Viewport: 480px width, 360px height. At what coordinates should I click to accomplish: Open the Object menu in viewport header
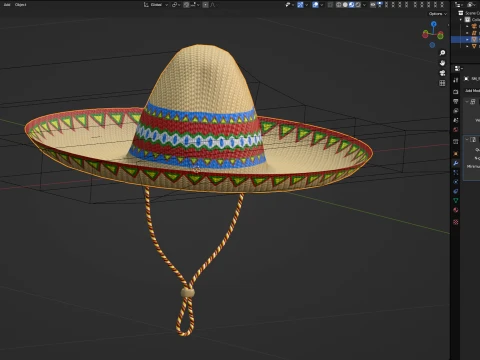click(x=20, y=5)
